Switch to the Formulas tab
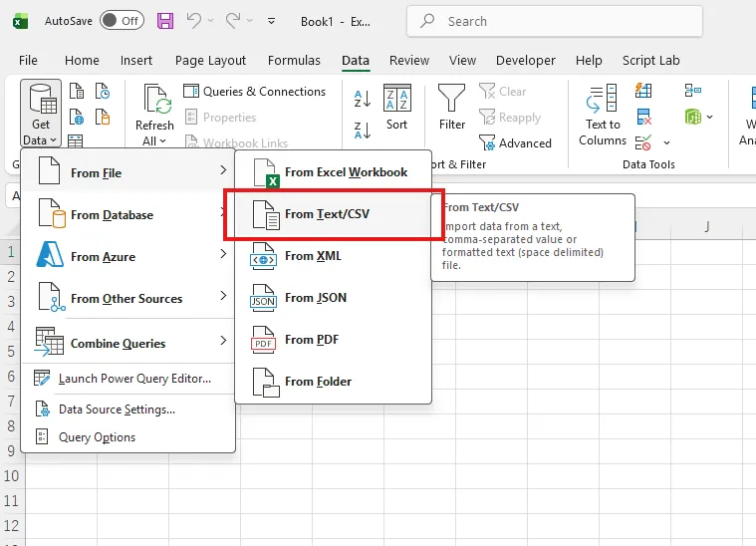The width and height of the screenshot is (756, 546). (294, 61)
